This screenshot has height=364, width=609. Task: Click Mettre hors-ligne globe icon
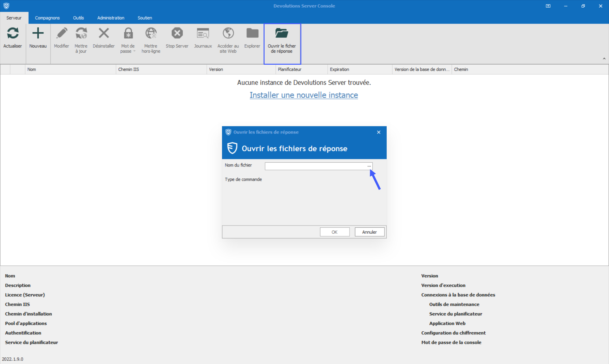(x=151, y=33)
